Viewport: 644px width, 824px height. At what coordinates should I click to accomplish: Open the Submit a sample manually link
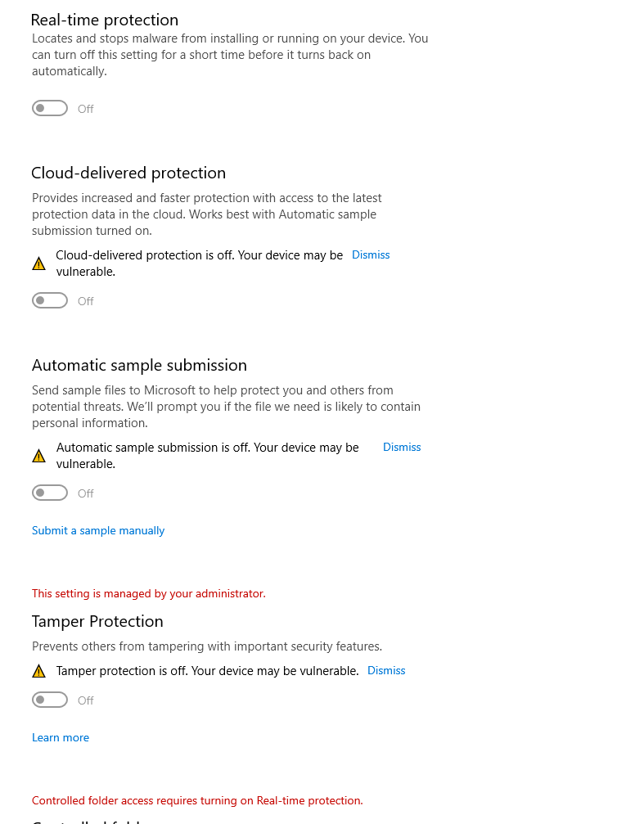pos(98,530)
